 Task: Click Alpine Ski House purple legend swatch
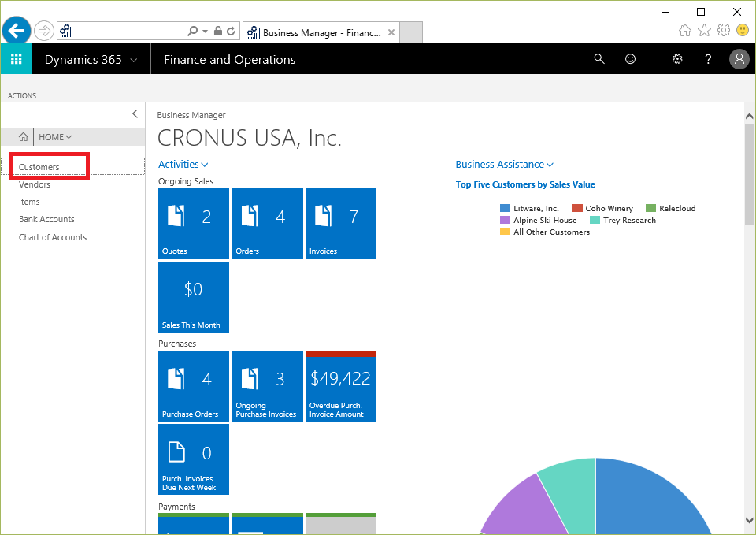click(505, 220)
